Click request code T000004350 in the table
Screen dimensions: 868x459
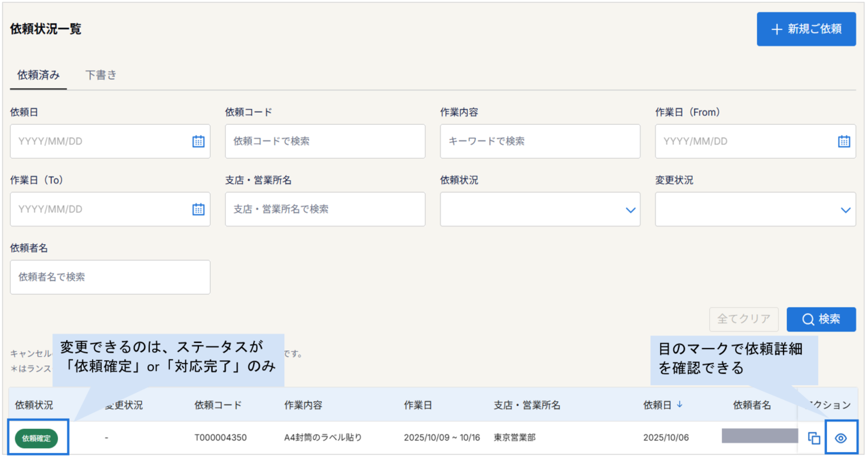point(220,438)
